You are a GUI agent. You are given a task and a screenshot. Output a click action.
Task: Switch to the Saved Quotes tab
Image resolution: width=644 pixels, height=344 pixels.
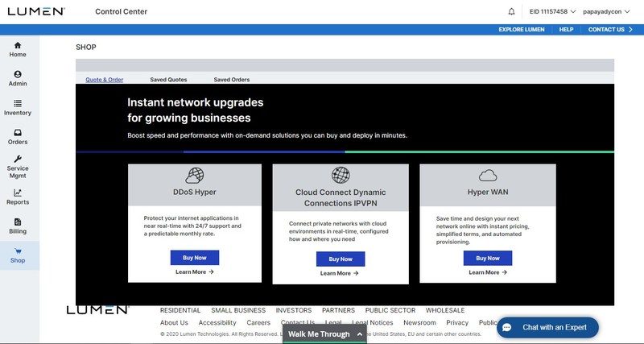tap(168, 80)
